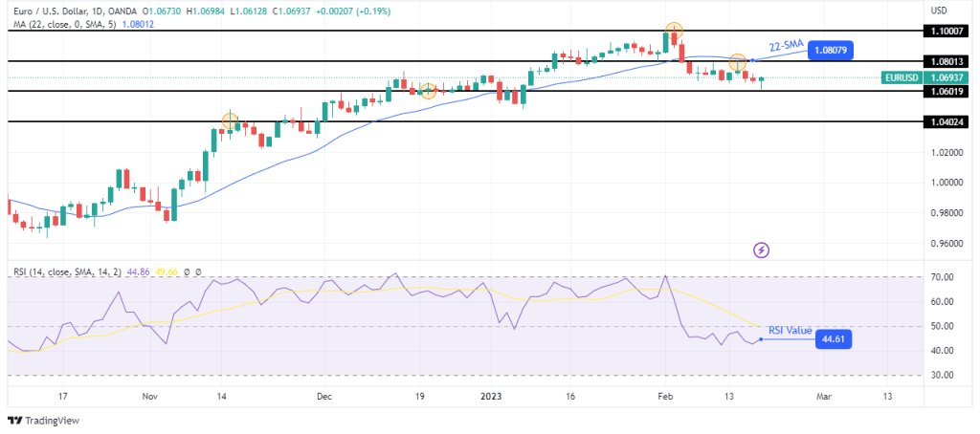The width and height of the screenshot is (980, 434).
Task: Click the blue 44.61 RSI value label
Action: [x=834, y=339]
